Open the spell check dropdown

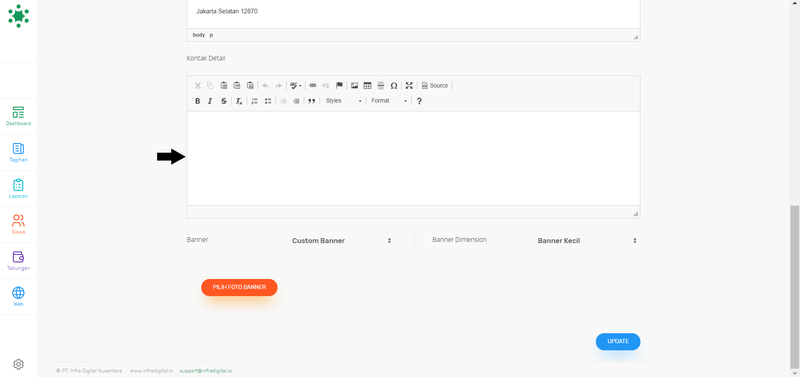tap(295, 86)
